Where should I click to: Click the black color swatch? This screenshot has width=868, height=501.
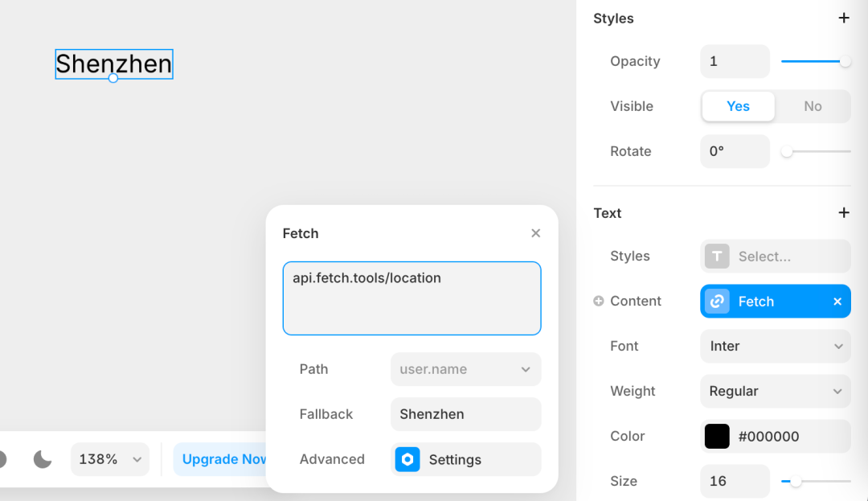717,436
